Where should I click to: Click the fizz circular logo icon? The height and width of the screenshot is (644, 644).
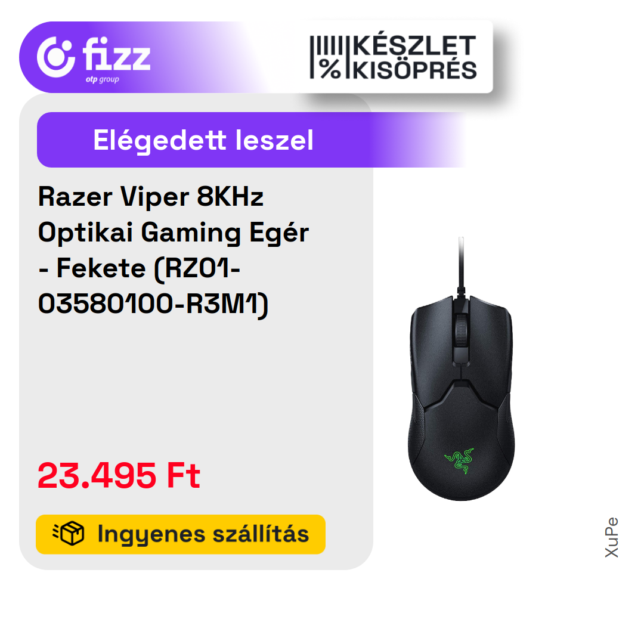(x=56, y=57)
